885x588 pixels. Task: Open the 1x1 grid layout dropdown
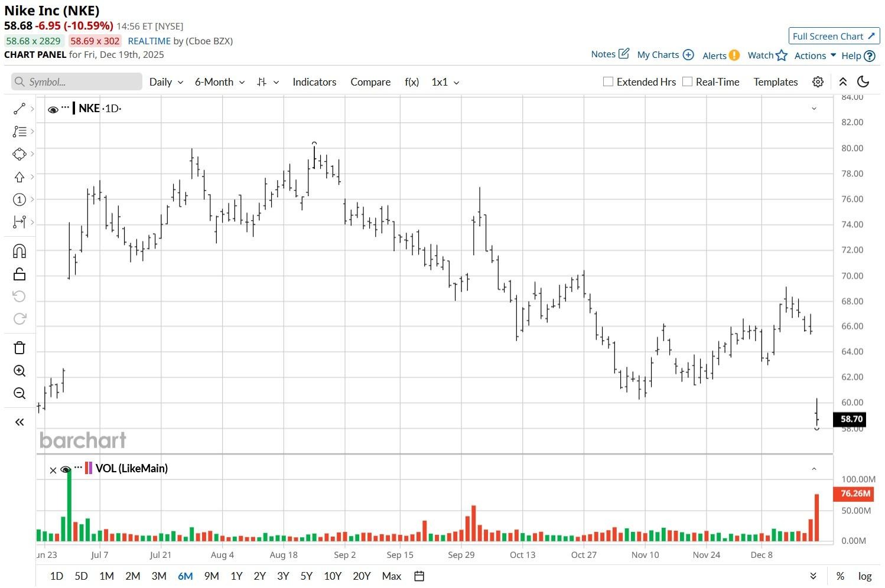[x=445, y=82]
